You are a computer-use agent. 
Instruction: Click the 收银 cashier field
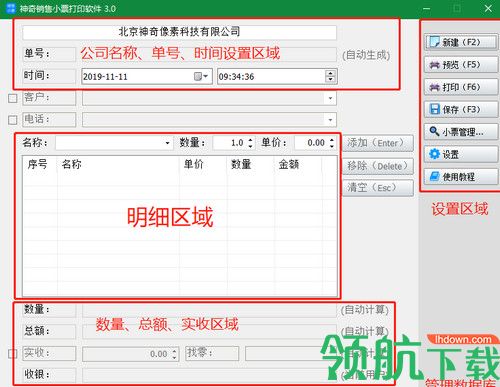pos(209,375)
